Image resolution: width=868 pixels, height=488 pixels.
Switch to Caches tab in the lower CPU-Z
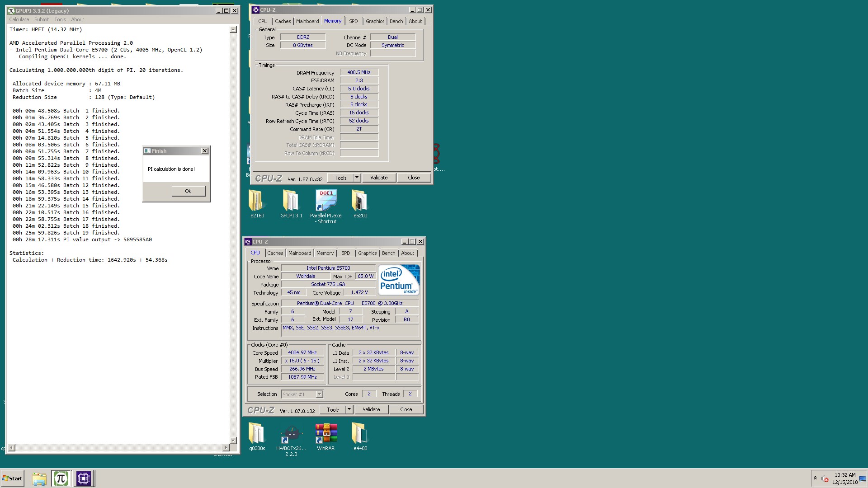point(275,253)
